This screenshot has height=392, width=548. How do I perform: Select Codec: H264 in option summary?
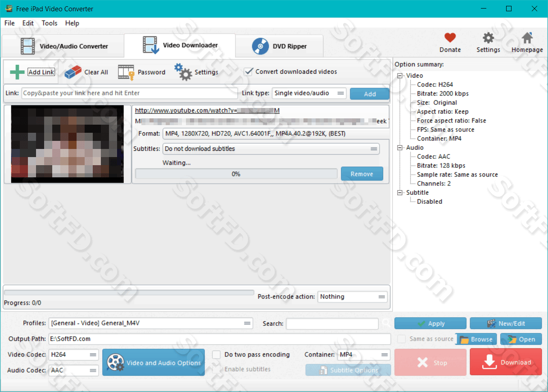(x=435, y=85)
